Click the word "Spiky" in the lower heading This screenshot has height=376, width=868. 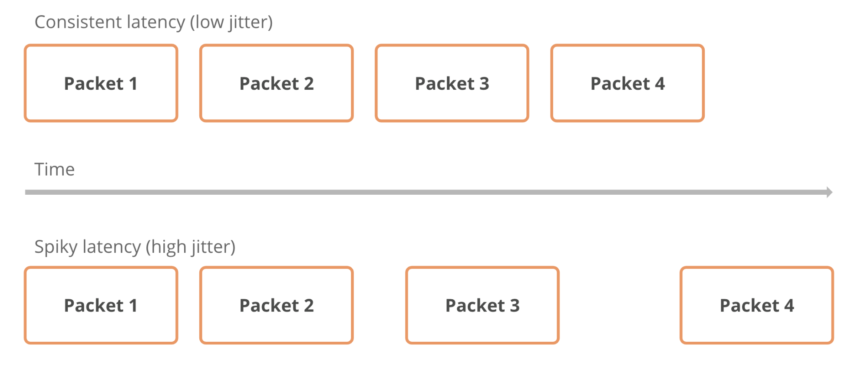(x=56, y=247)
